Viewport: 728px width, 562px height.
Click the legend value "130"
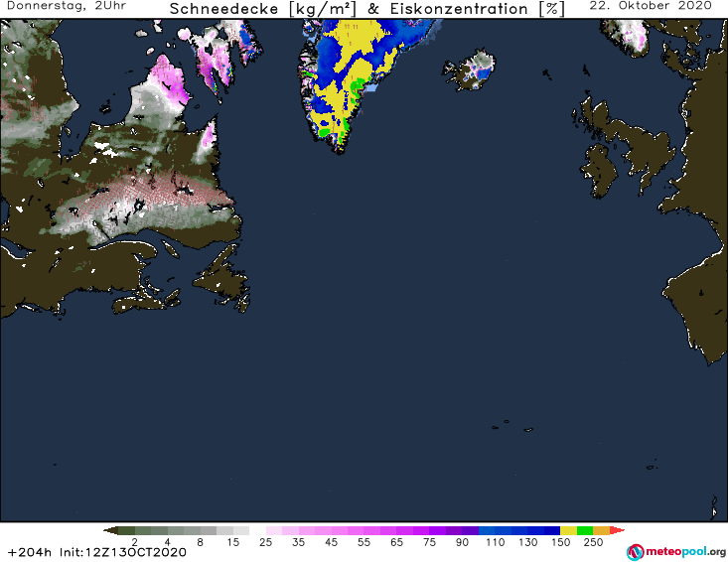(x=528, y=542)
